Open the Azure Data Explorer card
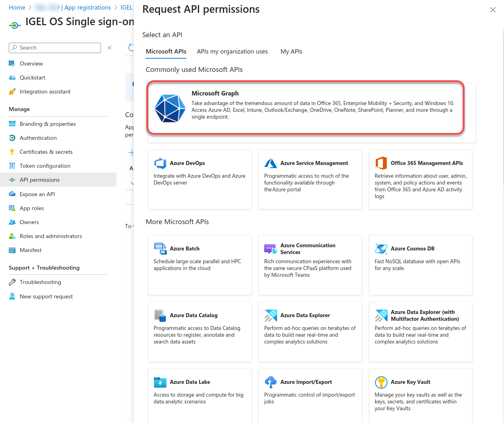The width and height of the screenshot is (504, 423). point(310,332)
